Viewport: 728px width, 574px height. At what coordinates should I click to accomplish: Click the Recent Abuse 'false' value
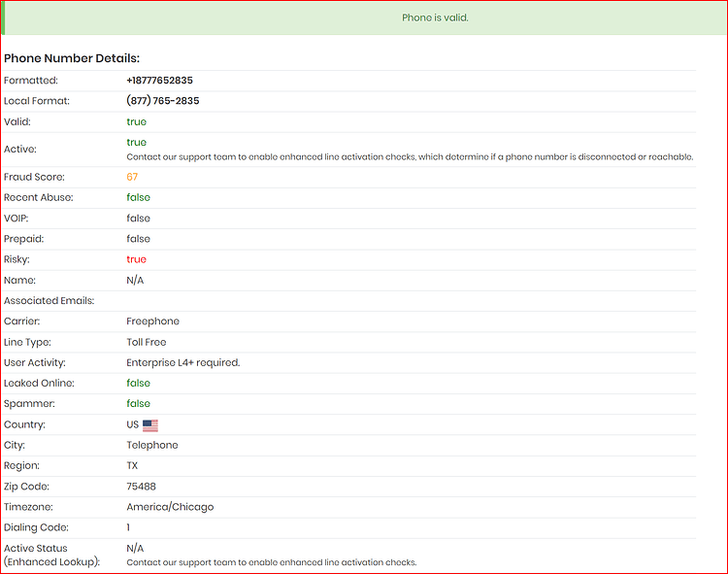click(x=139, y=197)
